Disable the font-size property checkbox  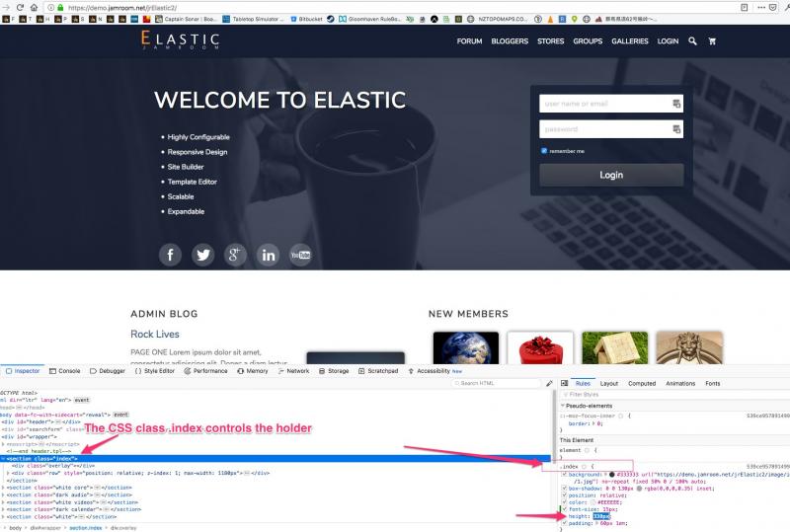coord(564,509)
